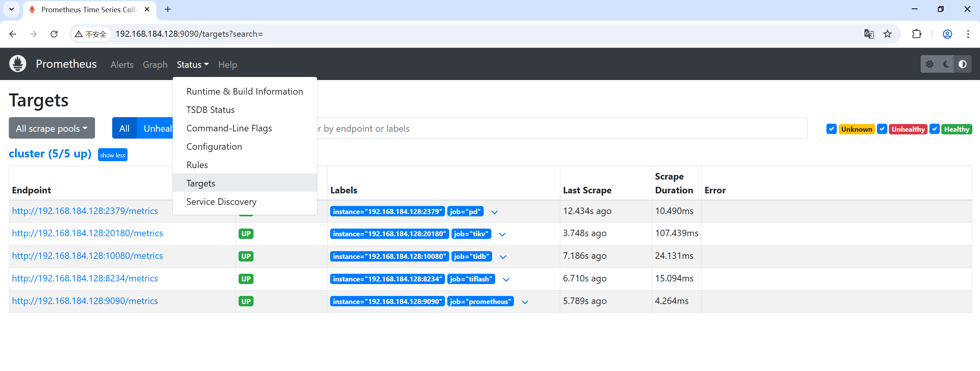Click the Healthy green badge
Screen dimensions: 980x371
click(957, 129)
